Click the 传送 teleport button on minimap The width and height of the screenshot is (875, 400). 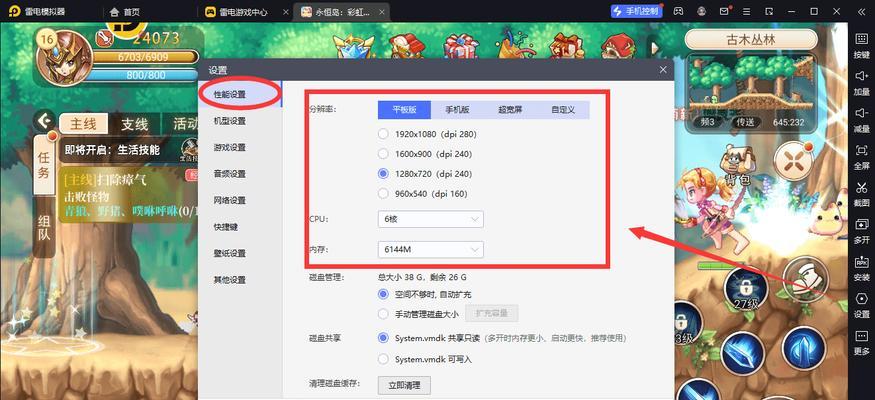tap(745, 122)
